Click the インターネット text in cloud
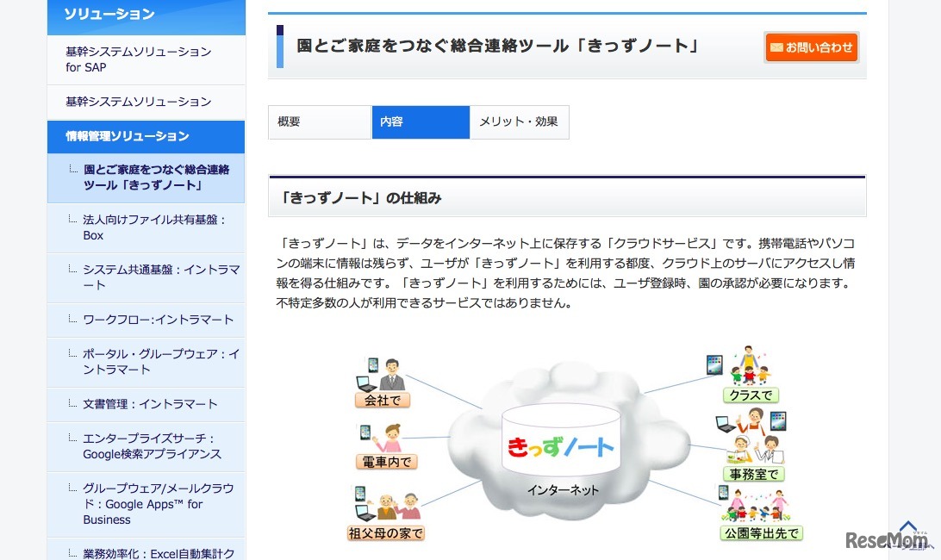Screen dimensions: 941x560 pyautogui.click(x=563, y=490)
